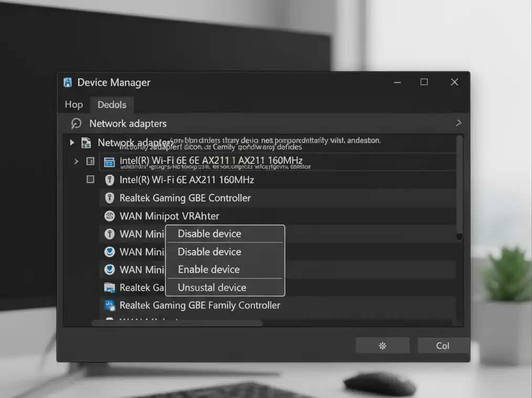Click the Network adapters category icon in tree

coord(86,143)
